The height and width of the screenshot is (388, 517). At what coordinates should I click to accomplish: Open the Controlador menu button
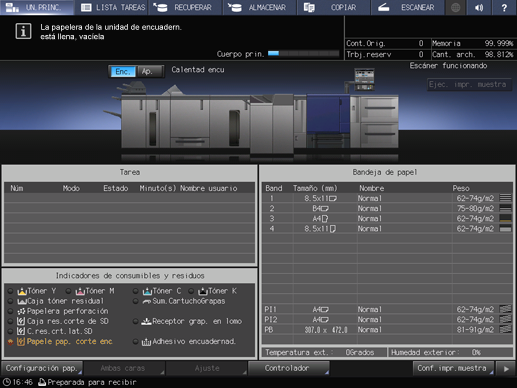[288, 368]
